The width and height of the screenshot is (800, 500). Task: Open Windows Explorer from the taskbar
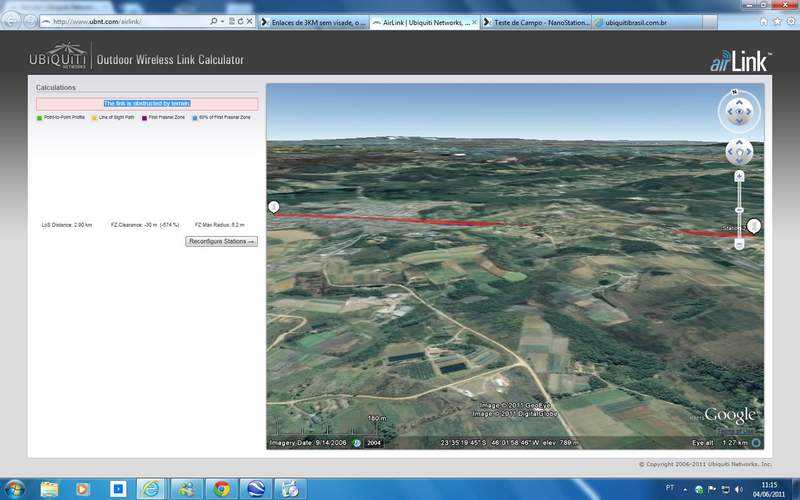click(49, 489)
